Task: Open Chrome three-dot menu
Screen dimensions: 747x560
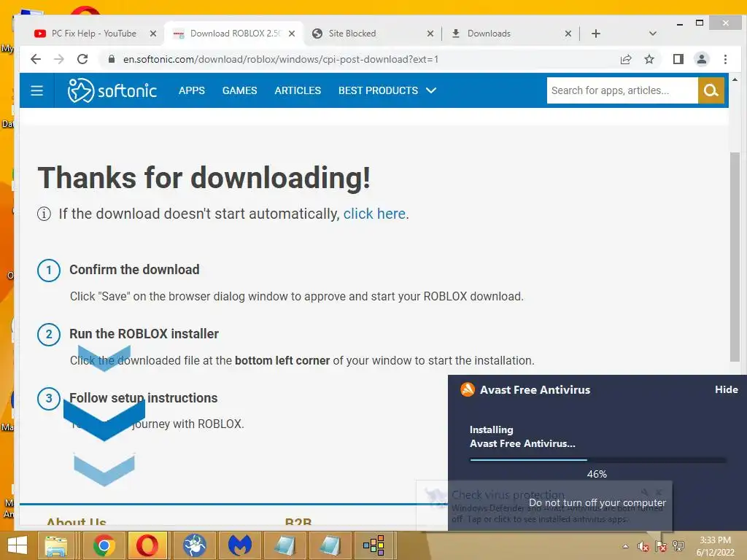Action: tap(725, 59)
